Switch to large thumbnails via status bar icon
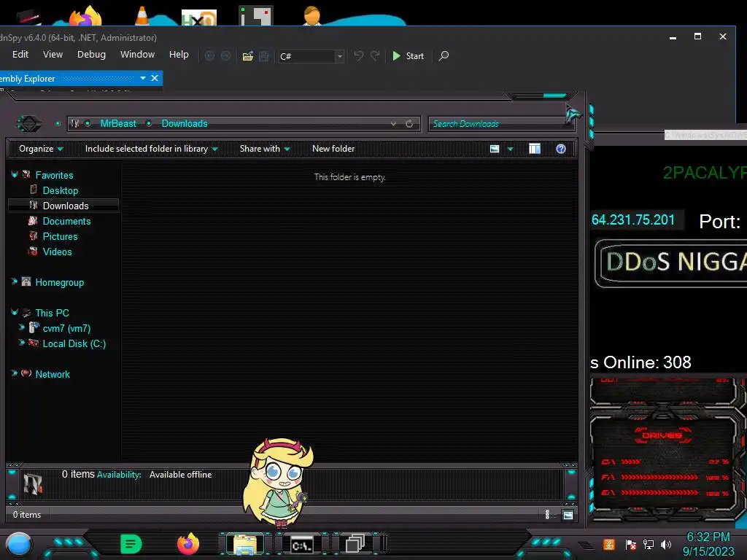 pyautogui.click(x=568, y=515)
